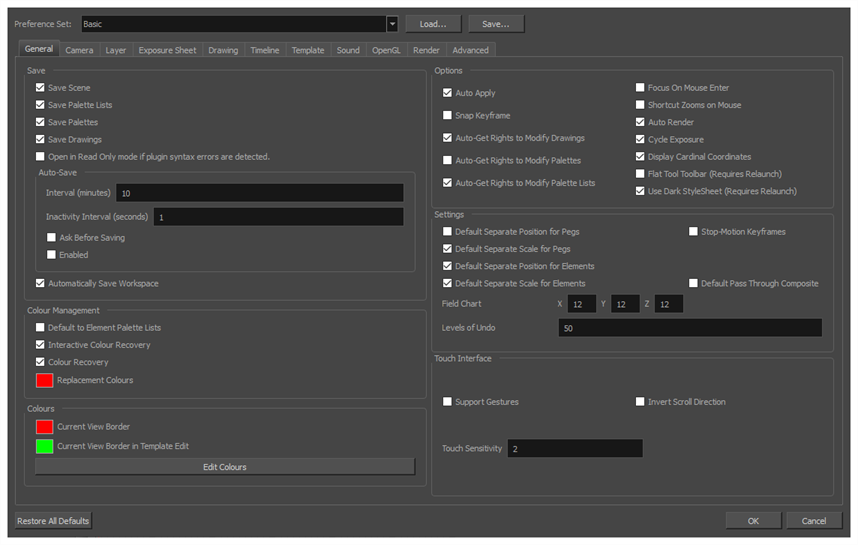Switch to the Advanced tab
Viewport: 858px width, 545px height.
click(471, 50)
